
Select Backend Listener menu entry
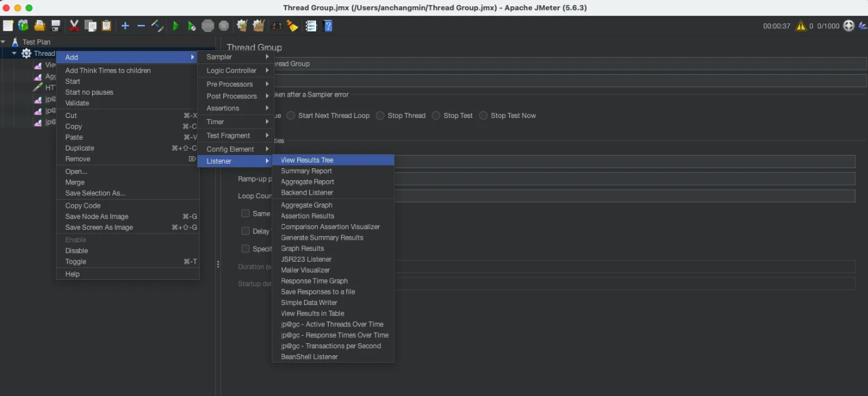click(333, 193)
